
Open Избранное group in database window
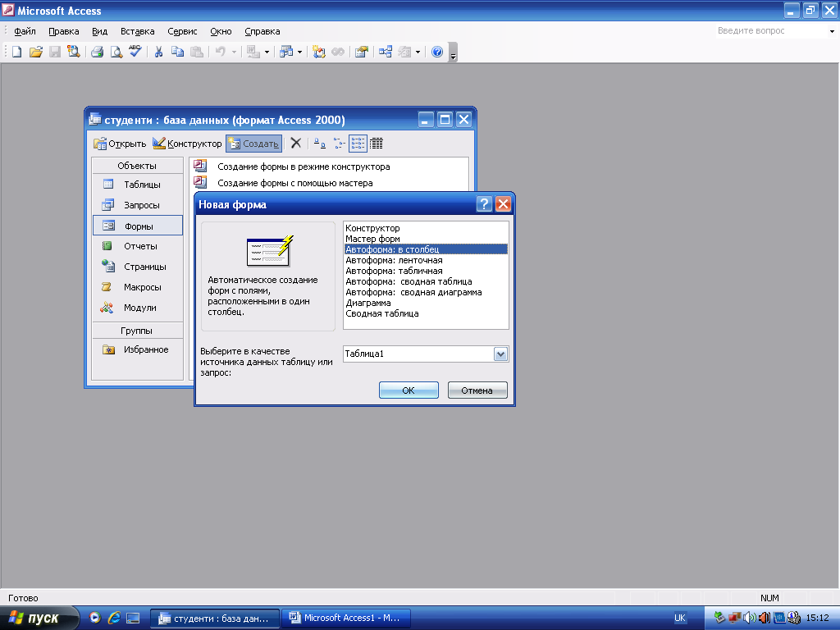click(x=138, y=349)
